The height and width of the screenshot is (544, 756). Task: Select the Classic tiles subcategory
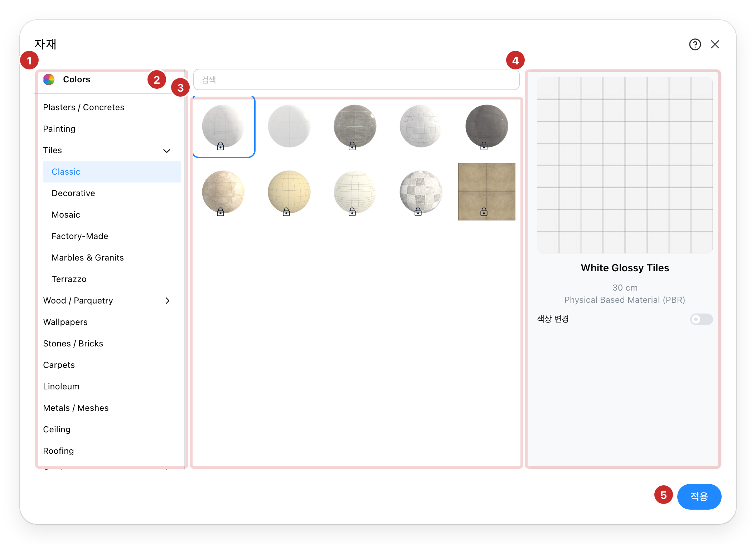point(112,172)
